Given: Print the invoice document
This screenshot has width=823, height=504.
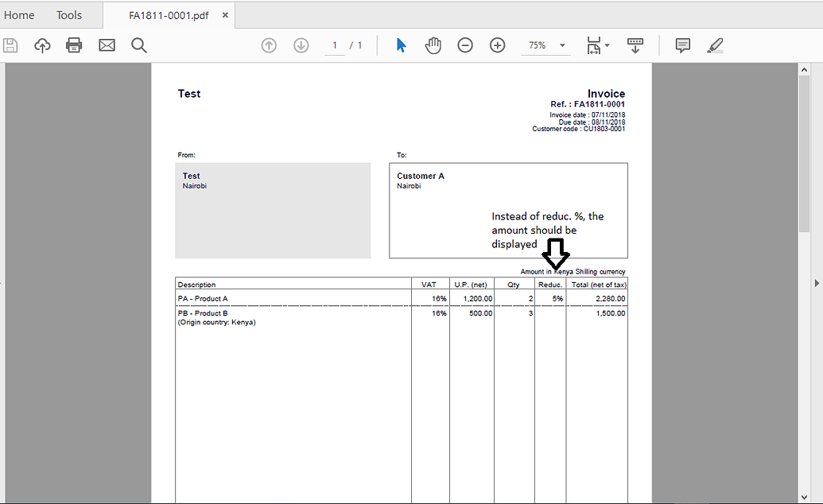Looking at the screenshot, I should click(x=74, y=45).
